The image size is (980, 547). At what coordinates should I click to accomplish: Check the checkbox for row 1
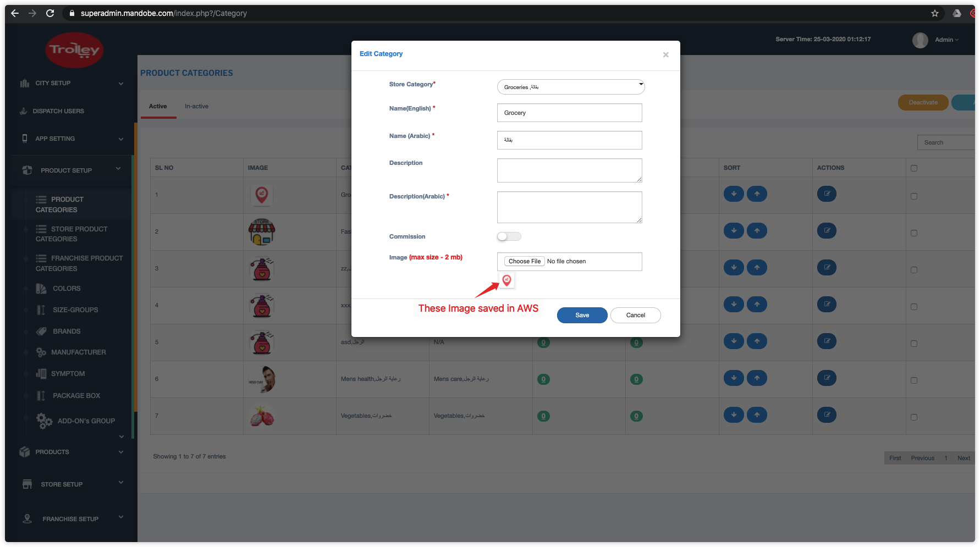point(914,196)
